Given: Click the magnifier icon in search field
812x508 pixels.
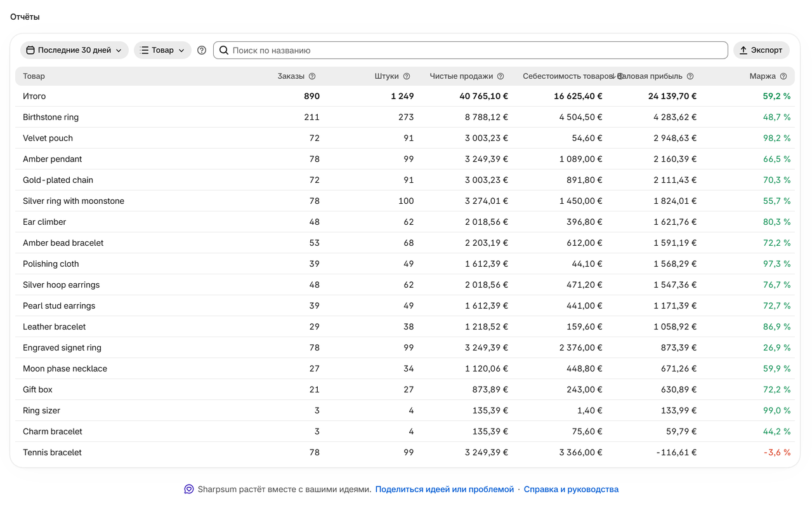Looking at the screenshot, I should (x=224, y=50).
